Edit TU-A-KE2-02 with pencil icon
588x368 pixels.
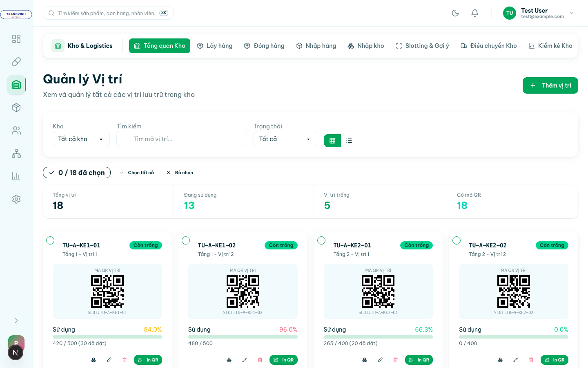pos(516,360)
